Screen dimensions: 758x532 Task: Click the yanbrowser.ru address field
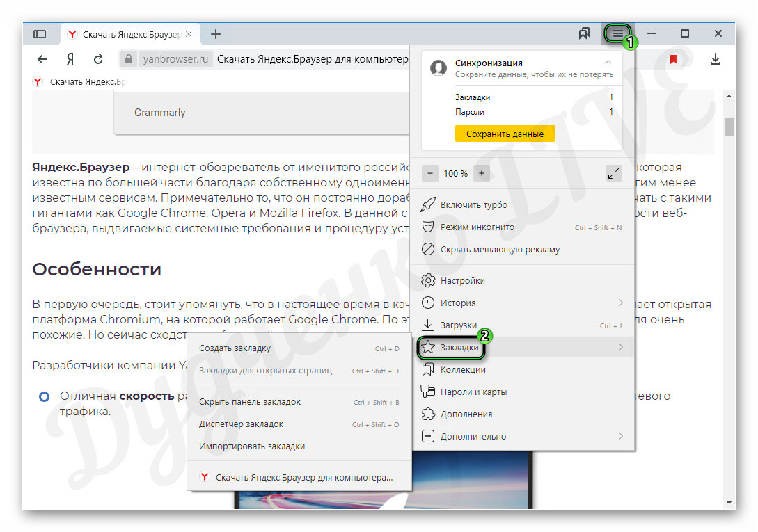click(175, 59)
